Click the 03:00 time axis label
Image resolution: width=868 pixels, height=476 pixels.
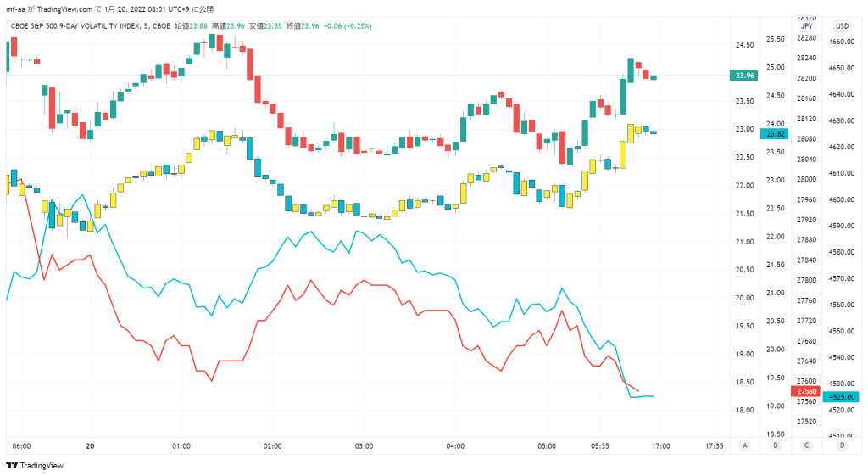364,446
